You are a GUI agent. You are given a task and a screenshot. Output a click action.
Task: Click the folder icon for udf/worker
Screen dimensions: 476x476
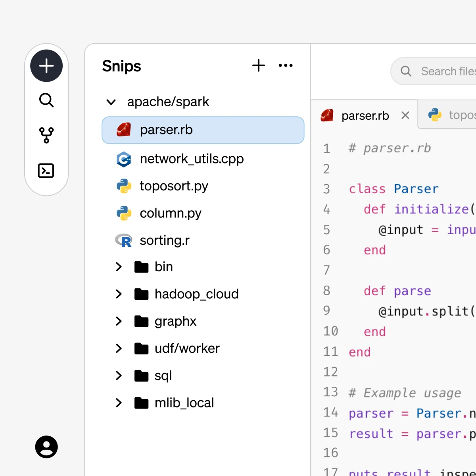pyautogui.click(x=141, y=349)
